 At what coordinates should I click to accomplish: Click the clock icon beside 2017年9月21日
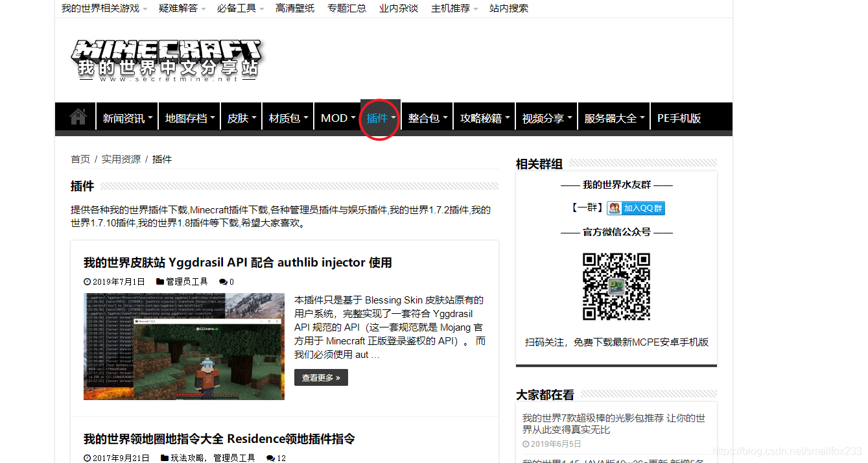tap(87, 458)
